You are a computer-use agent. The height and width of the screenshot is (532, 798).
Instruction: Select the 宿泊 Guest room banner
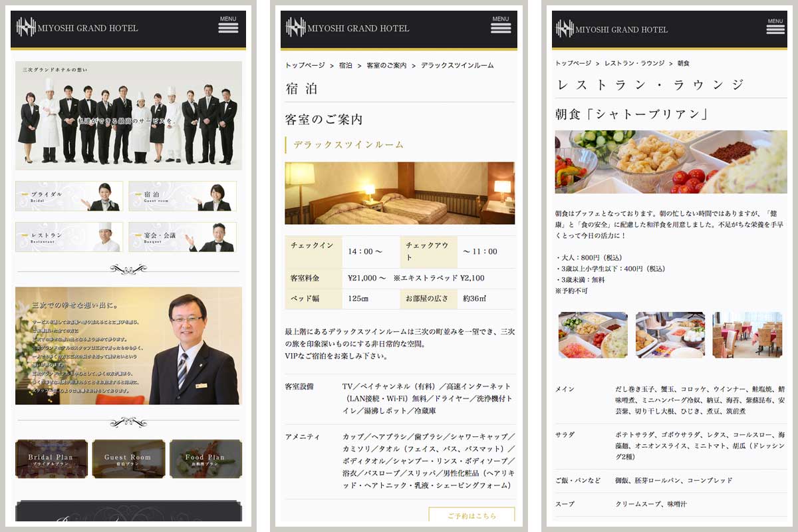[x=182, y=196]
